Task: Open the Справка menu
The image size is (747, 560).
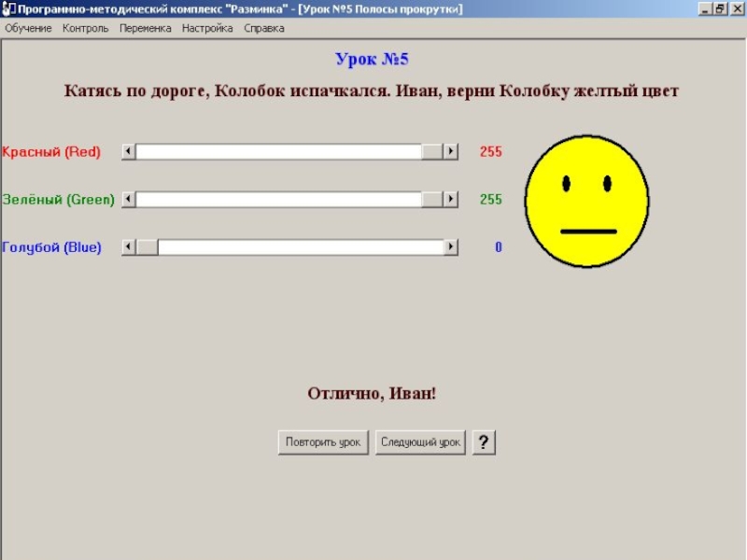Action: pos(264,28)
